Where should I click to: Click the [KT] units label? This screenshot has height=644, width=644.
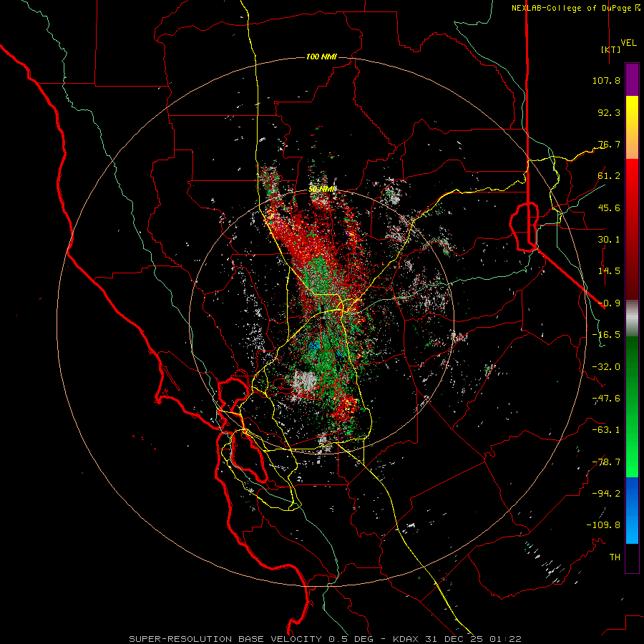[x=611, y=49]
